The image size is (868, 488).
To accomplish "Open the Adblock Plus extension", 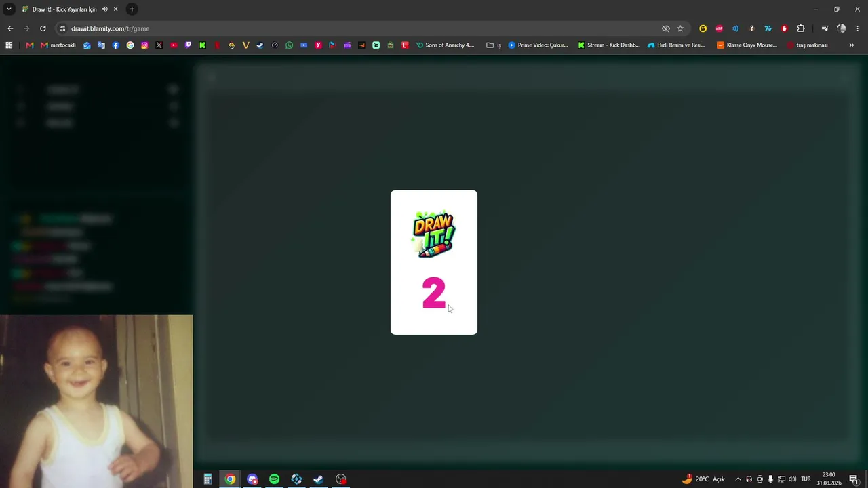I will (x=719, y=28).
